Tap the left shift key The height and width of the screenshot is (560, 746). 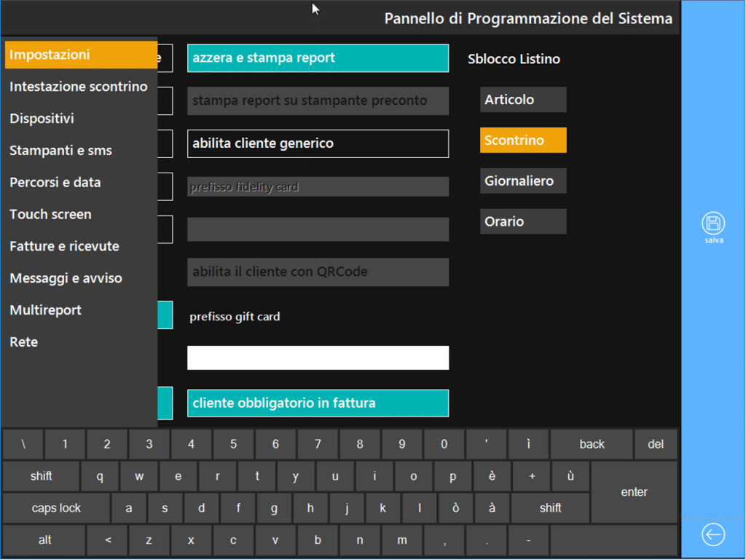point(41,476)
